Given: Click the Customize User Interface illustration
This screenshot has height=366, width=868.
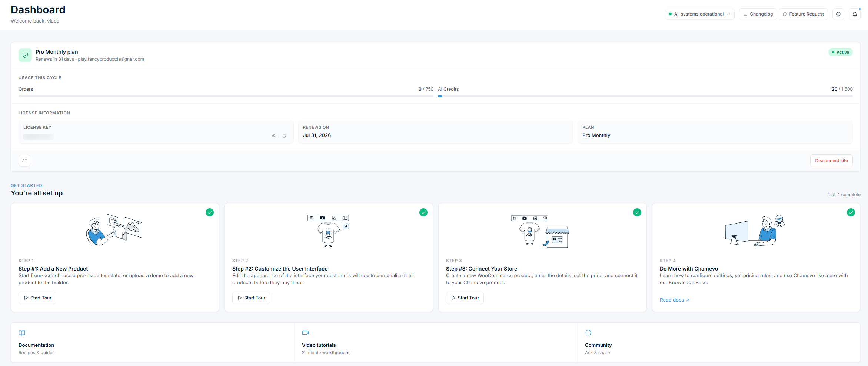Looking at the screenshot, I should tap(328, 231).
